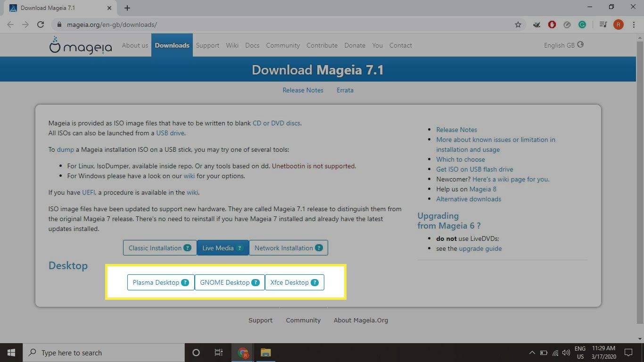Image resolution: width=644 pixels, height=362 pixels.
Task: Go to the Wiki nav item
Action: (x=232, y=45)
